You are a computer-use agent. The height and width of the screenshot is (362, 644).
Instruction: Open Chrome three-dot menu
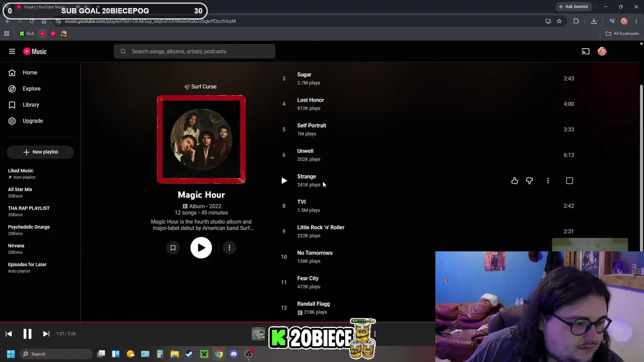click(636, 21)
